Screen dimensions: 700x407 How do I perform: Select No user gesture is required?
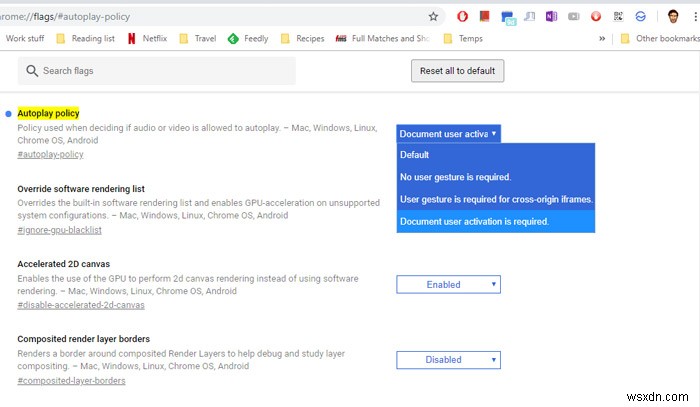click(x=496, y=177)
